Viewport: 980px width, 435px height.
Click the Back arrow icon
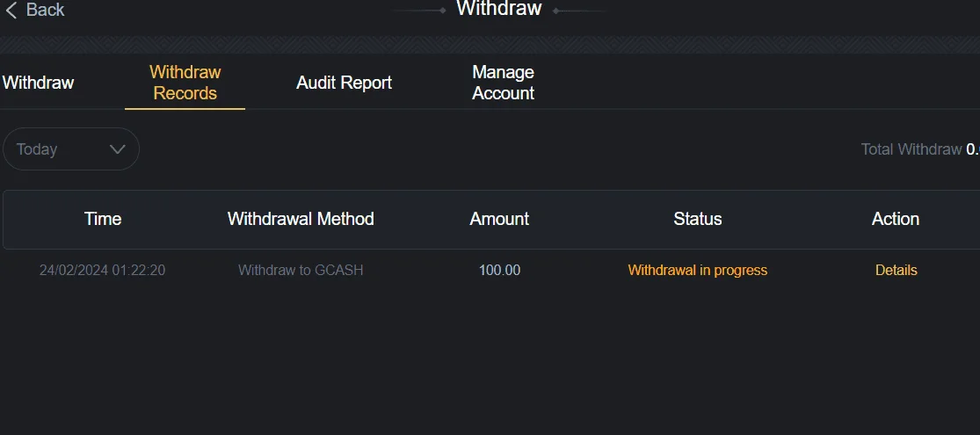point(11,10)
